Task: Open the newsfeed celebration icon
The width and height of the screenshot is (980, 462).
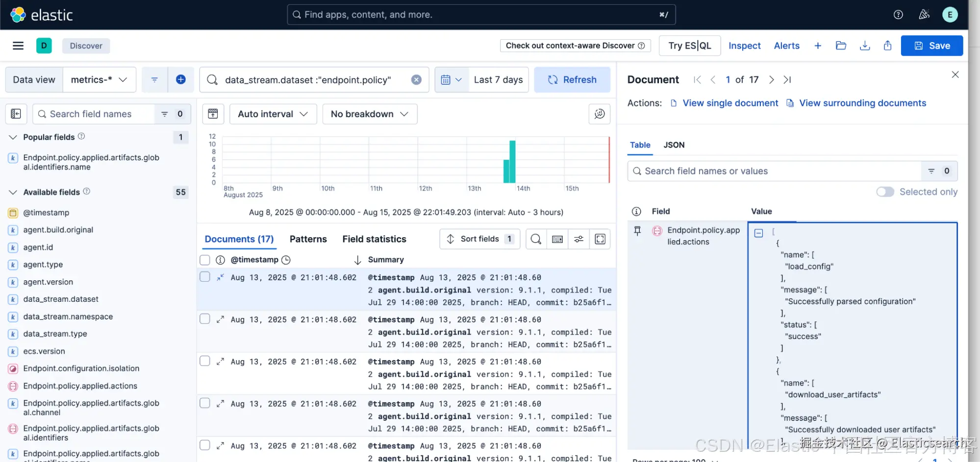Action: pyautogui.click(x=924, y=15)
